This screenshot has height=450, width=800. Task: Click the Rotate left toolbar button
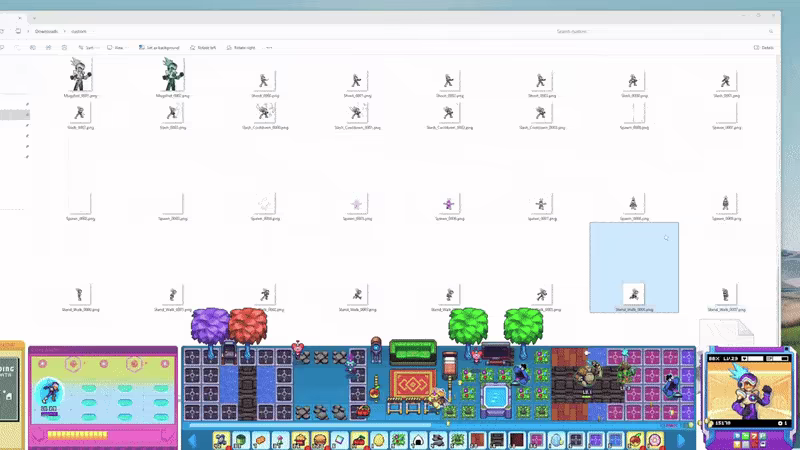[x=203, y=47]
